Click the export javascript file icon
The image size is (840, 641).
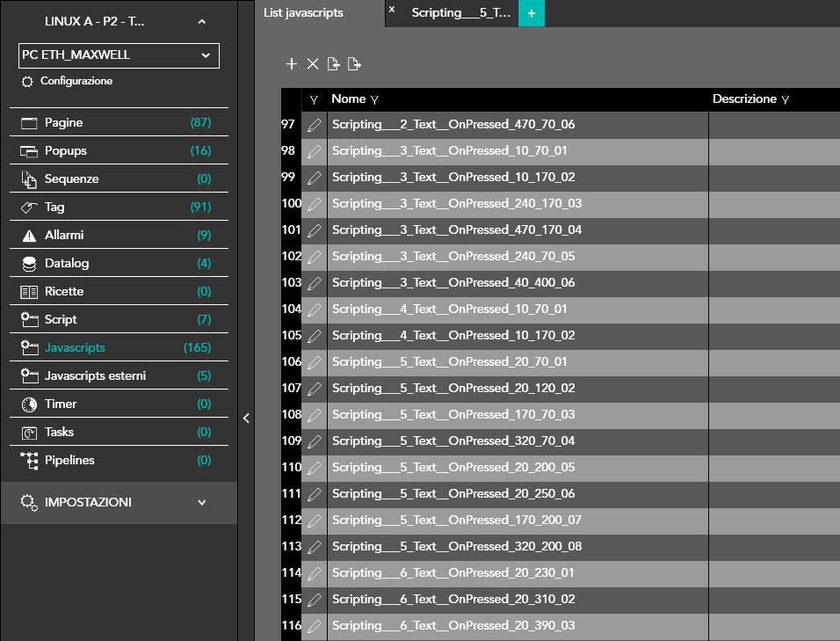[x=354, y=63]
